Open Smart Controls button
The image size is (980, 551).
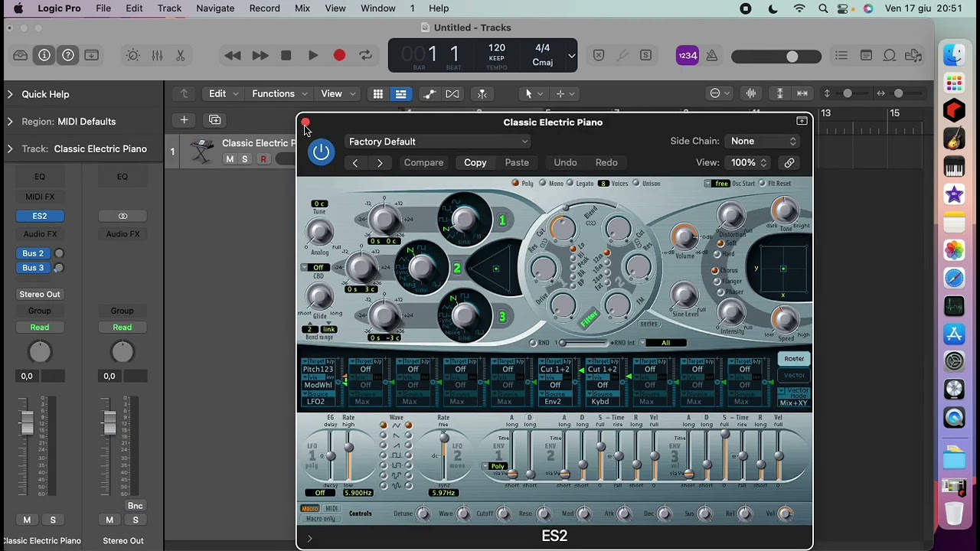pos(133,55)
